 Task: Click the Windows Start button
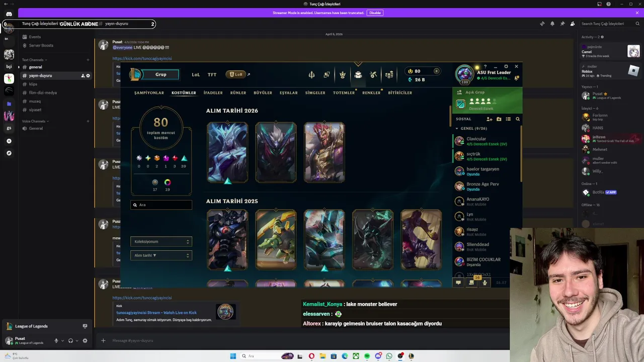[233, 356]
